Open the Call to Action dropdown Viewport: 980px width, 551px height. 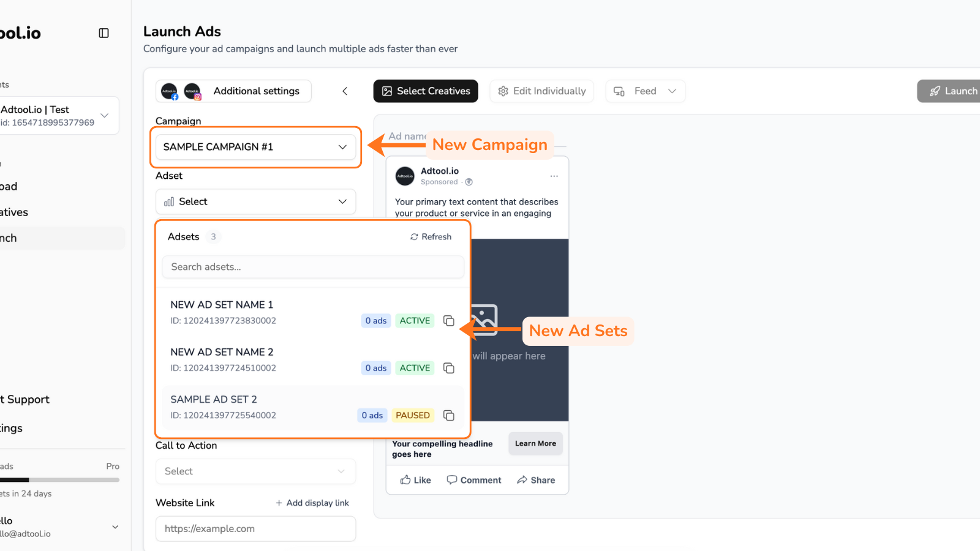(x=255, y=471)
